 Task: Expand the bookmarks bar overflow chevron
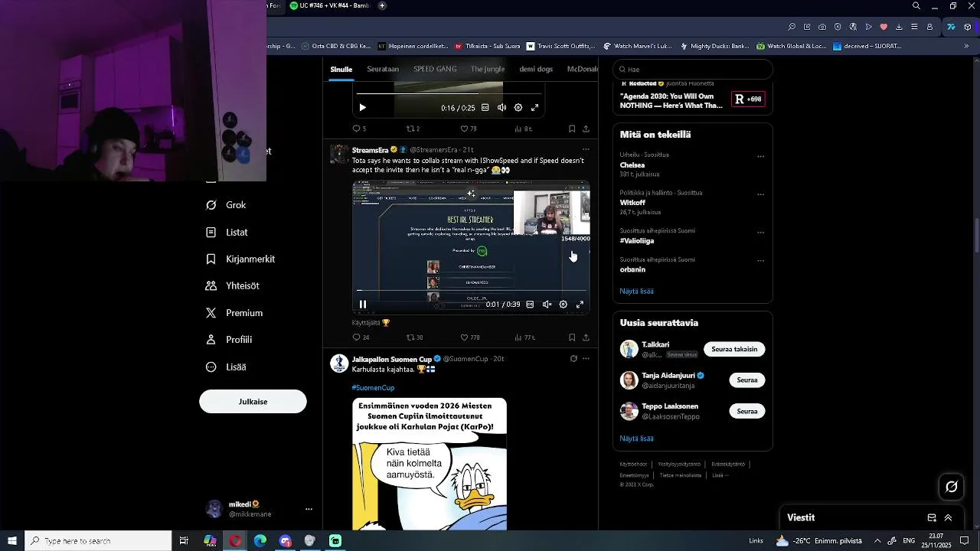966,46
